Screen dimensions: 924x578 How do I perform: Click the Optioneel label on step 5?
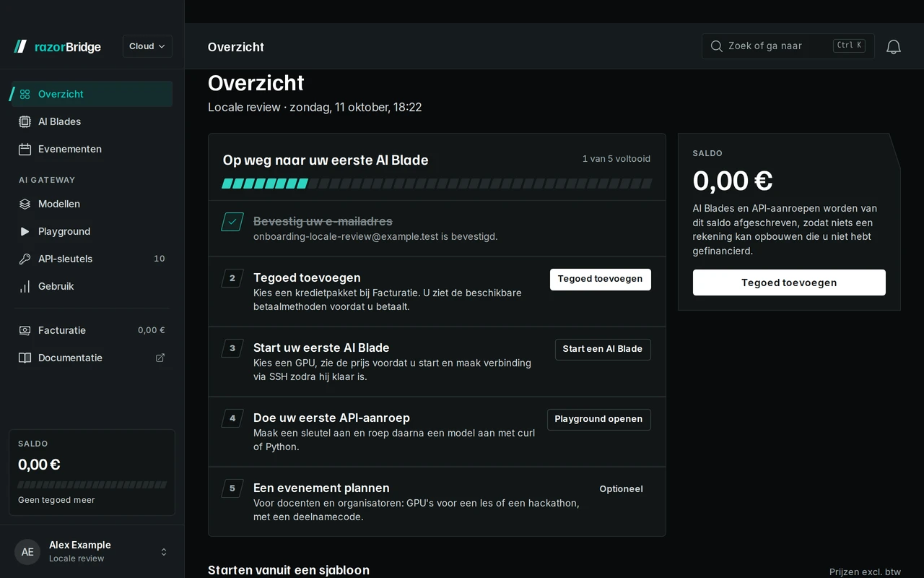pos(621,489)
